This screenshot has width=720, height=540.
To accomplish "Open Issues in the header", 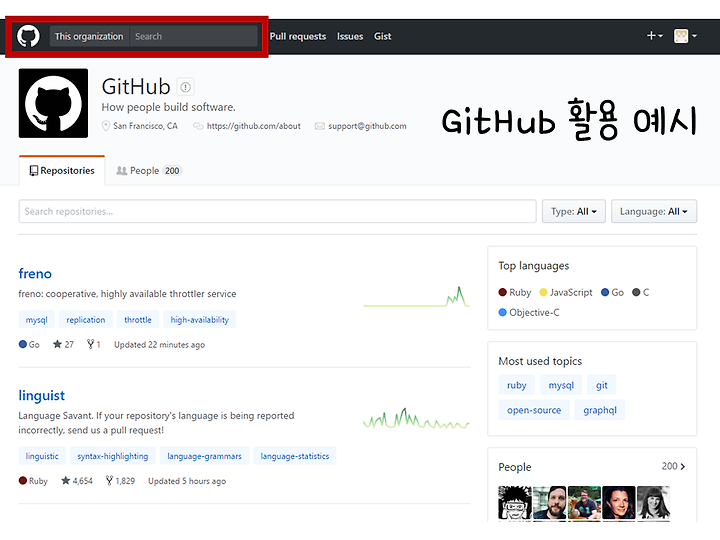I will 350,36.
